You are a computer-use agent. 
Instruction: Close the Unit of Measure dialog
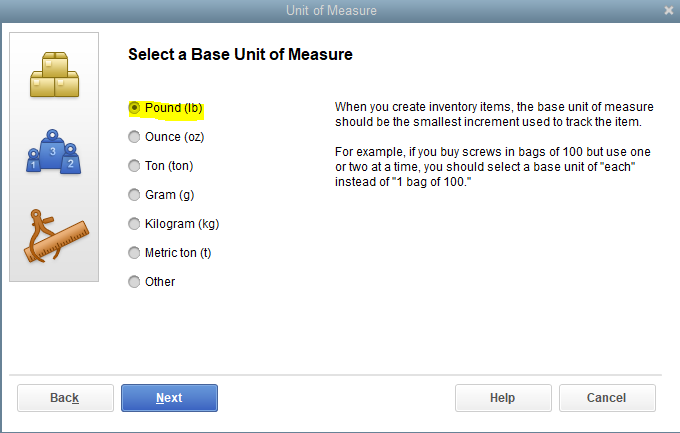point(668,10)
